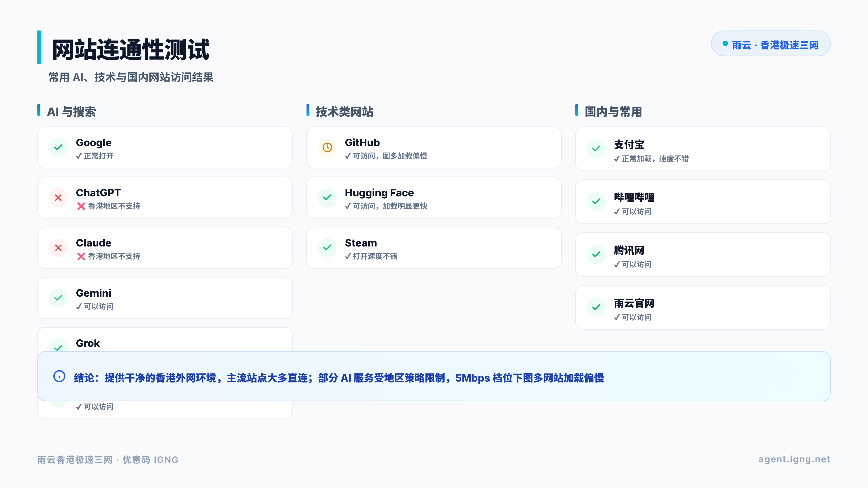868x488 pixels.
Task: Click the '技术类网站' section heading
Action: [344, 112]
